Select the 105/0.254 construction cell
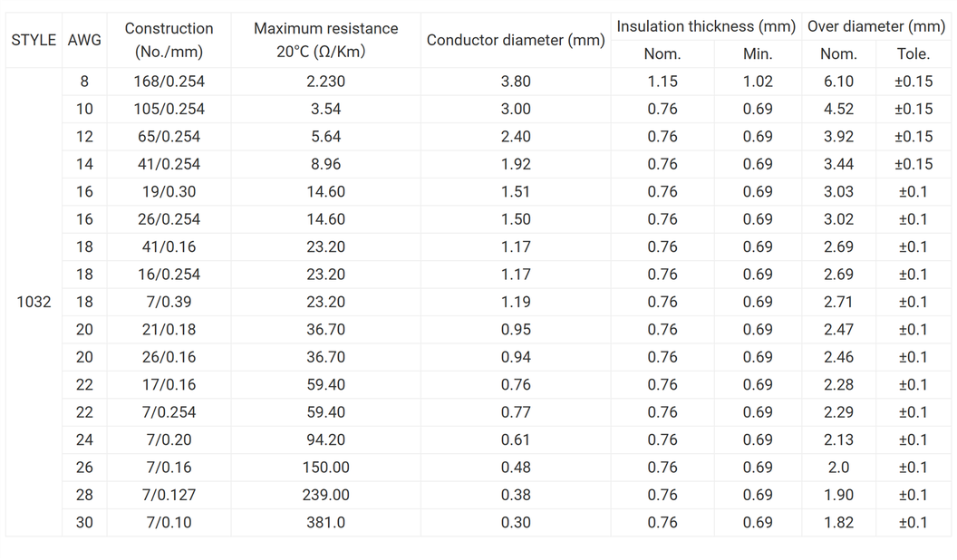 pyautogui.click(x=169, y=109)
